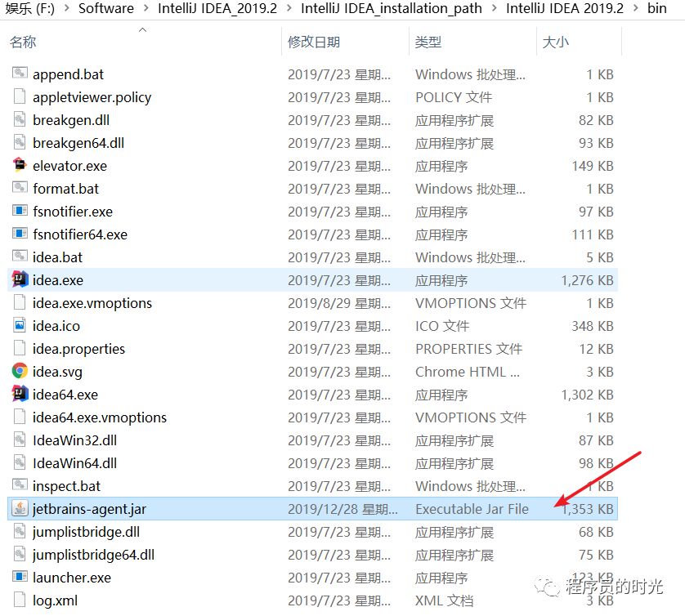Click the elevator.exe application icon
Image resolution: width=685 pixels, height=616 pixels.
click(x=20, y=165)
